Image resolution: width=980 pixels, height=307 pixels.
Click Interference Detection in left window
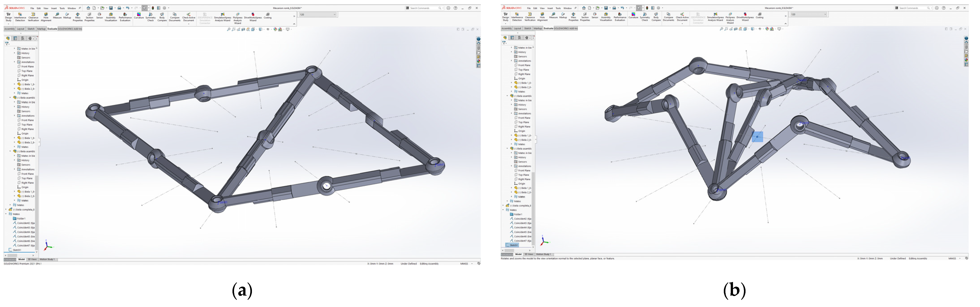click(x=20, y=16)
